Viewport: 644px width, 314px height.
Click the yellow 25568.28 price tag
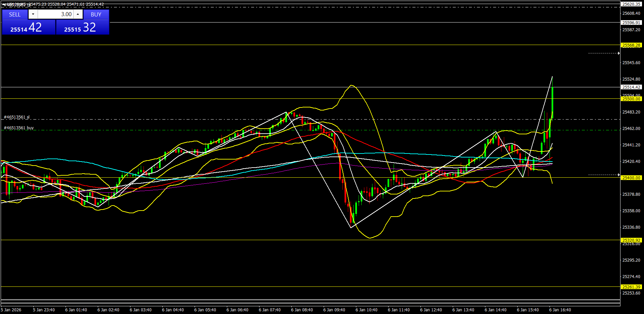pyautogui.click(x=631, y=45)
